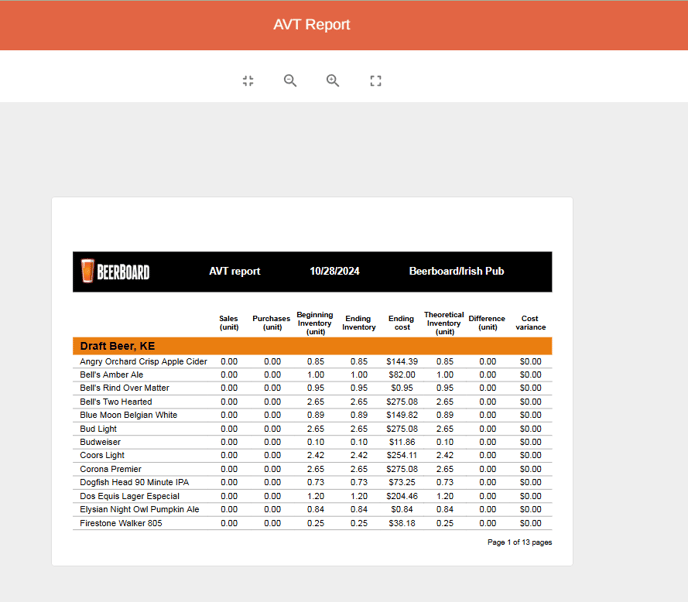The height and width of the screenshot is (602, 688).
Task: Select the Angry Orchard Crisp Apple Cider row
Action: click(312, 362)
